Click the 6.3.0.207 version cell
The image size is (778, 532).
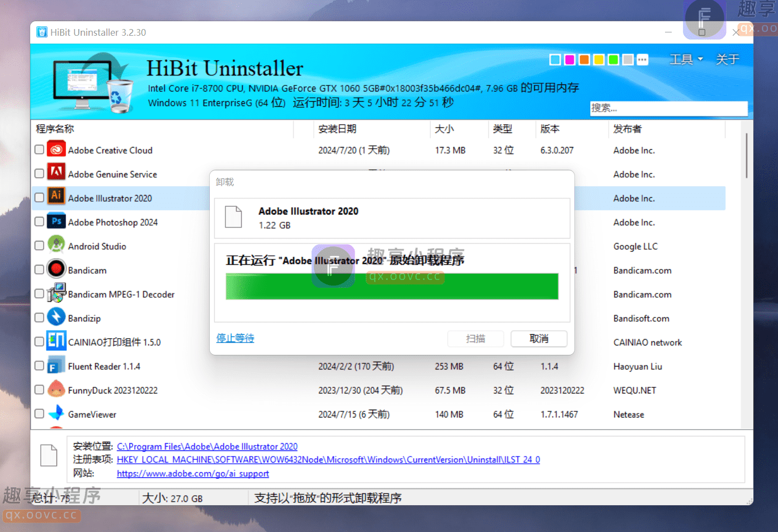click(x=557, y=150)
